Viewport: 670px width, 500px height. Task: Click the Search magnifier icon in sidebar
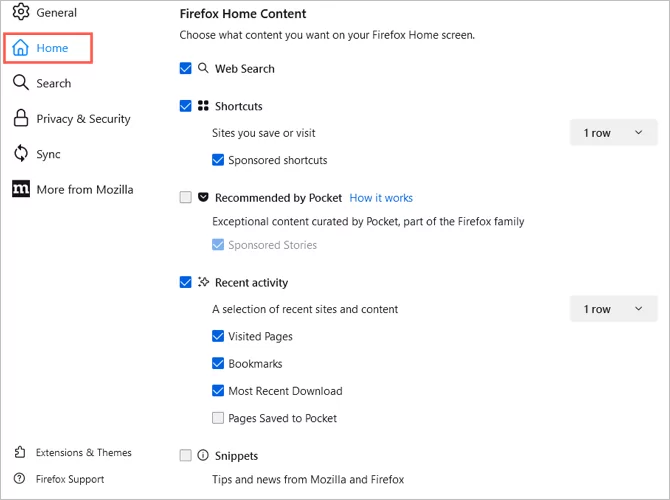[x=20, y=83]
